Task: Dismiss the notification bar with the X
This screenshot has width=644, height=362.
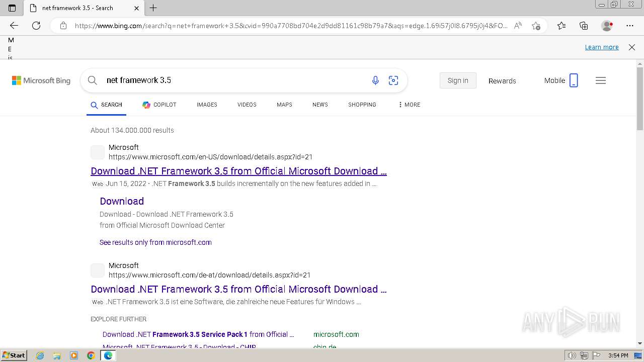Action: tap(632, 47)
